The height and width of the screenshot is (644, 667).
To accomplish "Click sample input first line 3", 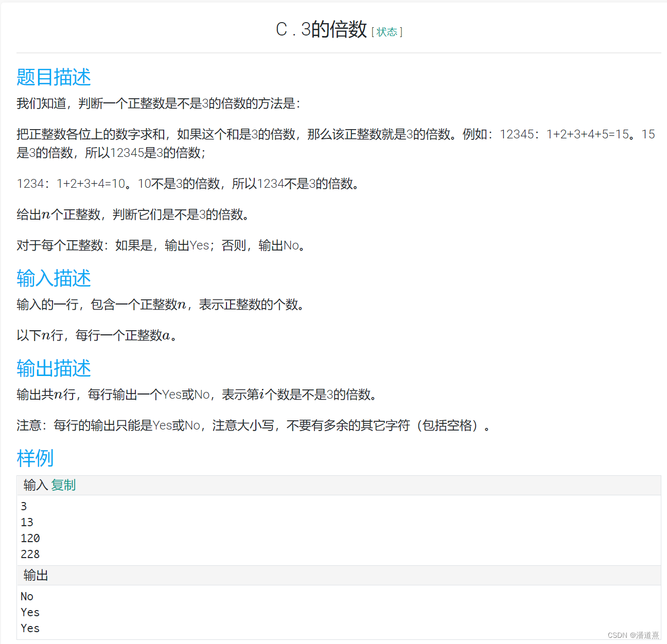I will pos(24,506).
